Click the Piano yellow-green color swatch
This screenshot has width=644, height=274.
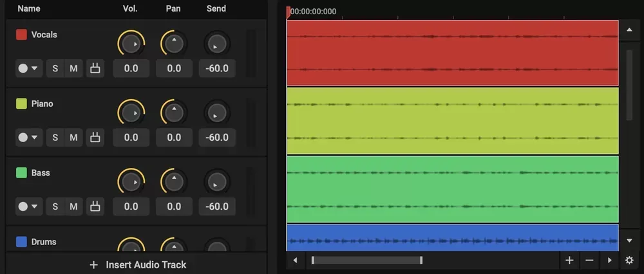click(x=21, y=104)
